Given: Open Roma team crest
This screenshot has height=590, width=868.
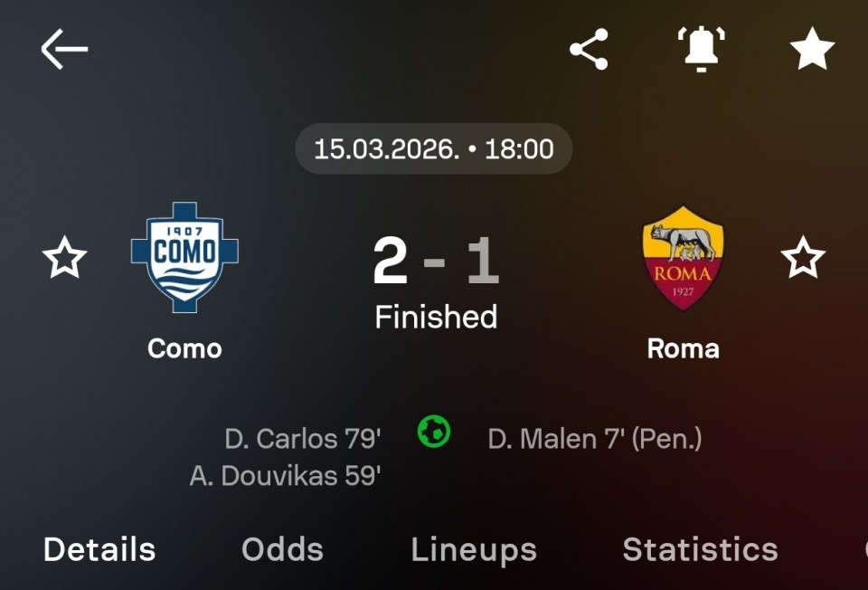Looking at the screenshot, I should pyautogui.click(x=683, y=258).
